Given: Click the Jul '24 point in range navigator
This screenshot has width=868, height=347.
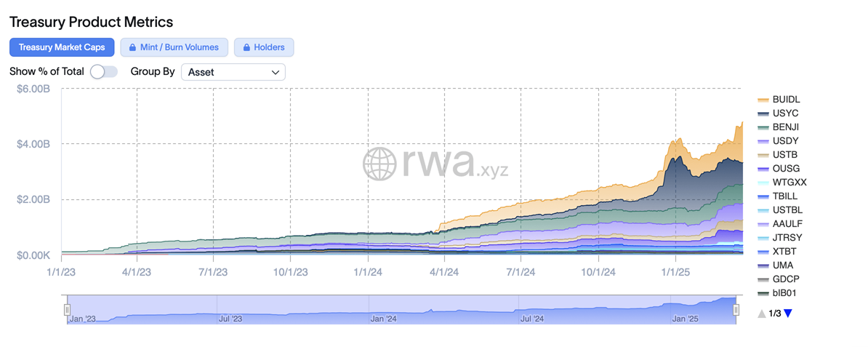Looking at the screenshot, I should [x=532, y=319].
